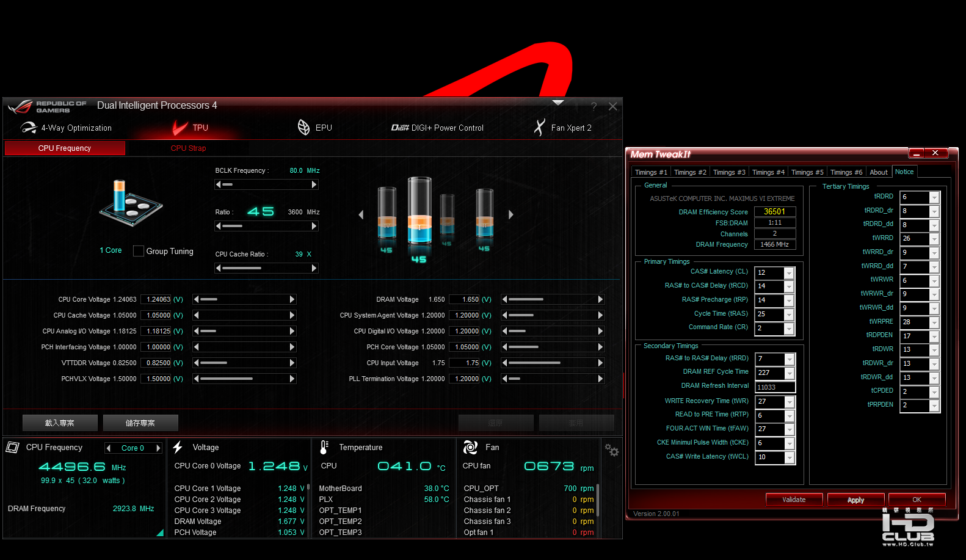Click the Fan panel icon
This screenshot has width=966, height=560.
point(470,448)
